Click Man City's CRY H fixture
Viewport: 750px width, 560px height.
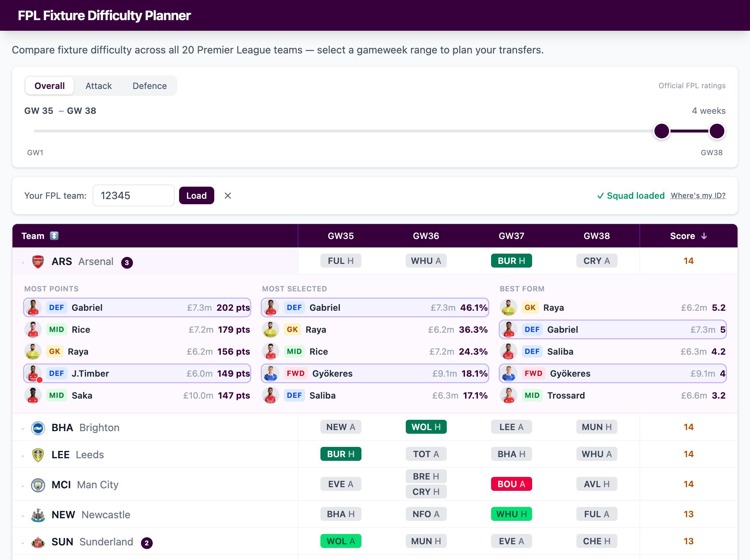[426, 492]
